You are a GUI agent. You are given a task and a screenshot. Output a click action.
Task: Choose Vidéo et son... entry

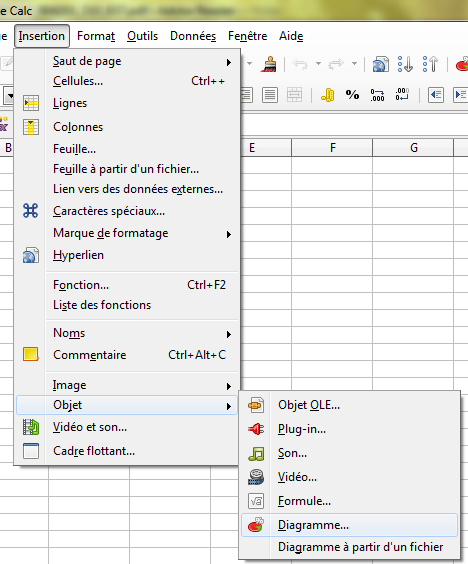(127, 427)
